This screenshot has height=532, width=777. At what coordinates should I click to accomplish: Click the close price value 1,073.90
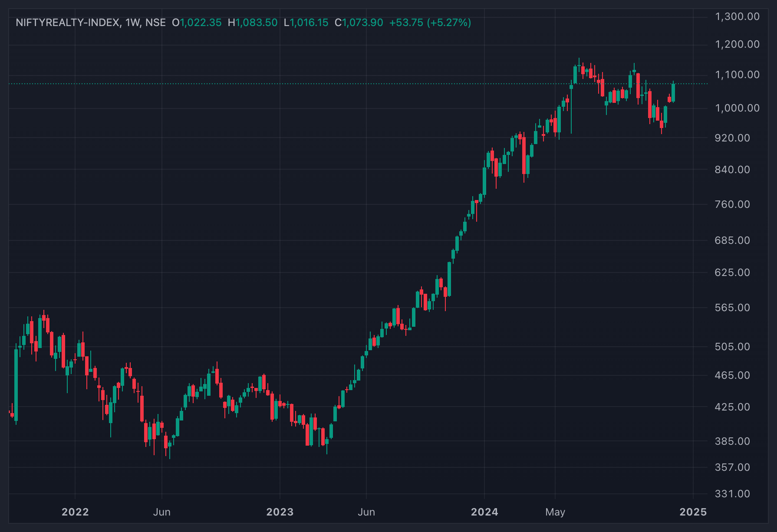point(363,23)
